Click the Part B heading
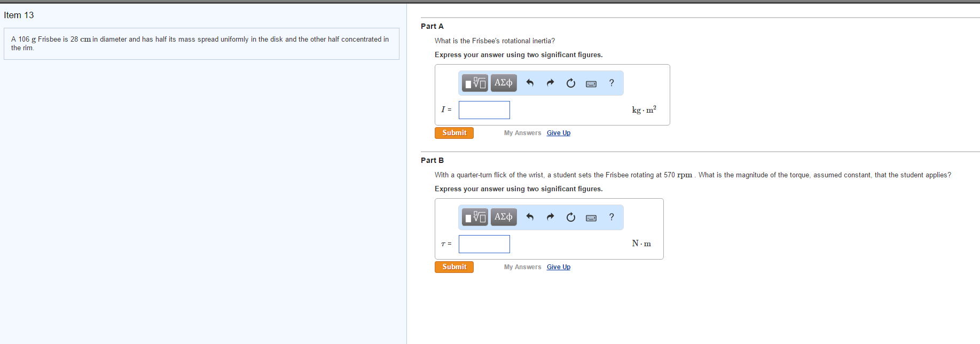The image size is (980, 344). point(432,160)
